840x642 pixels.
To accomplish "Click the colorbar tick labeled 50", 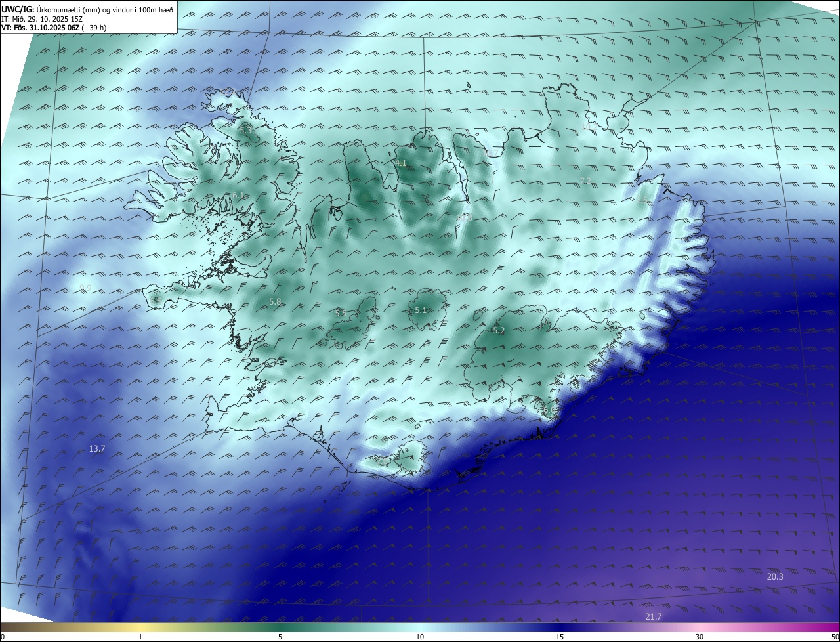I will pyautogui.click(x=835, y=637).
